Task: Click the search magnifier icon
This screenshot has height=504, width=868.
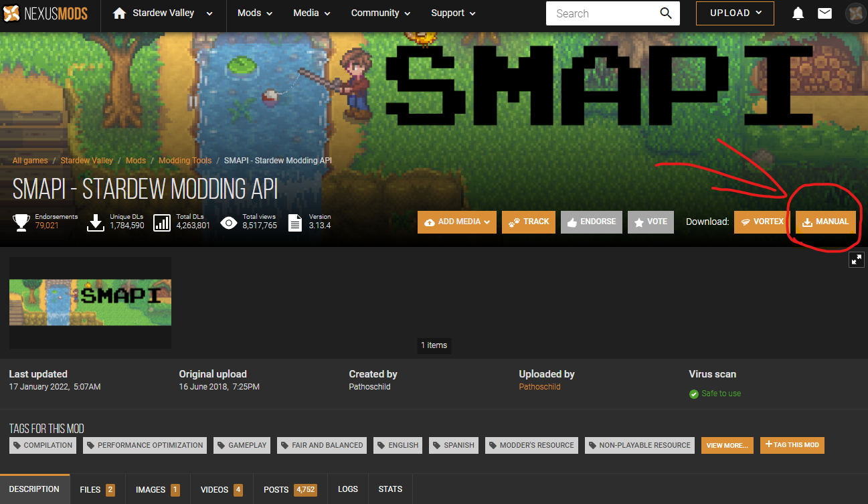Action: [x=665, y=13]
